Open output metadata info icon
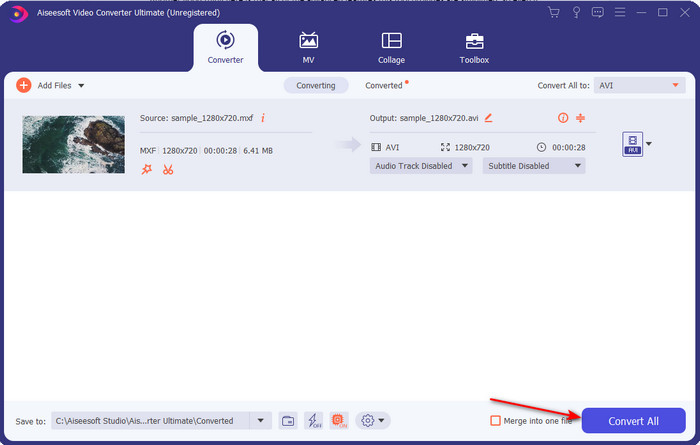 [563, 118]
